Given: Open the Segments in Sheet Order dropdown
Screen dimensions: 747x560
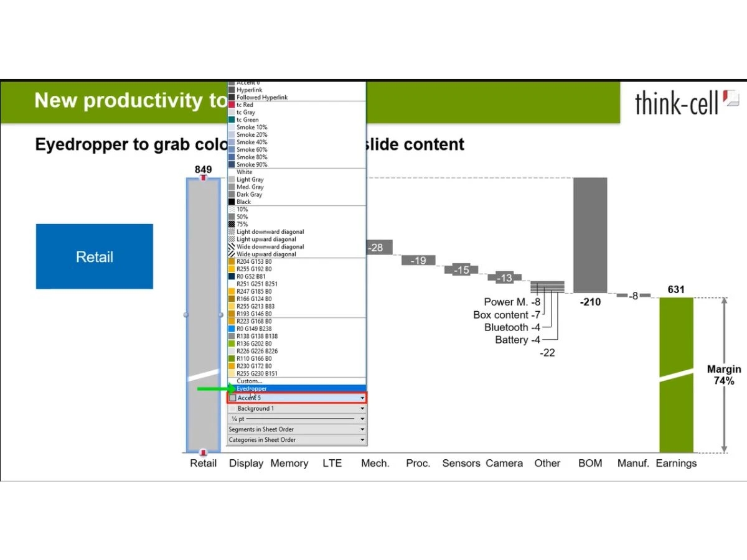Looking at the screenshot, I should 361,429.
